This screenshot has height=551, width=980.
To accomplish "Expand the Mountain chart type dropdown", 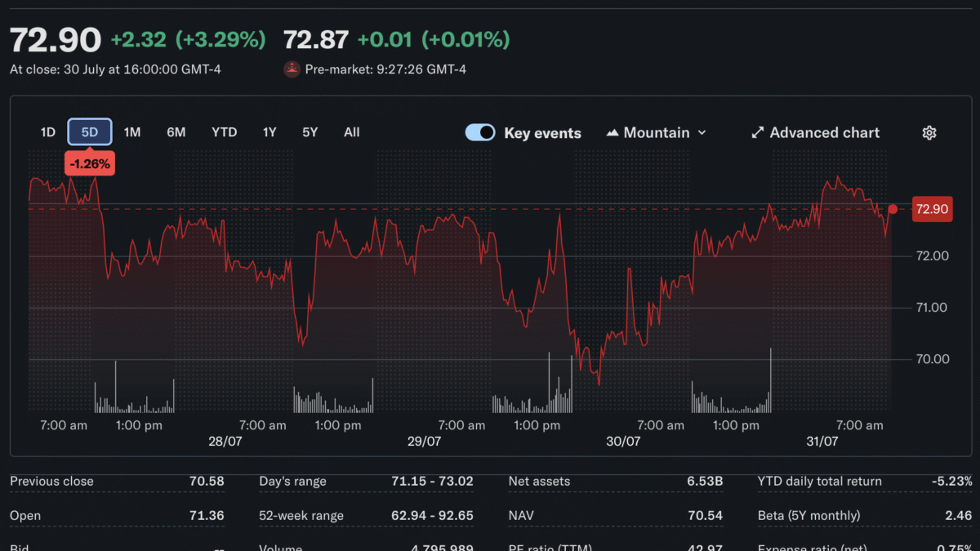I will (x=702, y=132).
